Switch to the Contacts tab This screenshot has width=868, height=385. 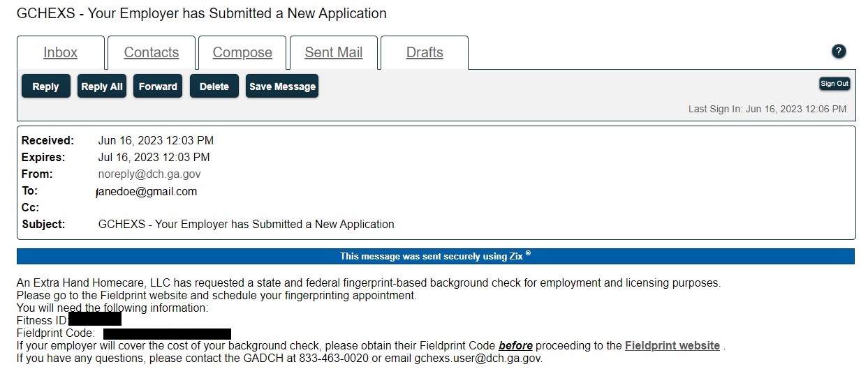point(152,52)
